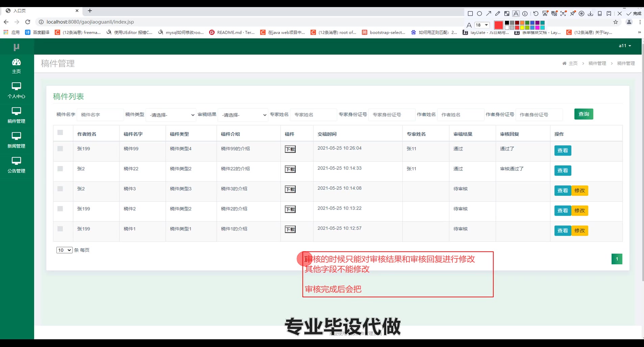Click the 查询 search button
Image resolution: width=644 pixels, height=347 pixels.
coord(584,114)
